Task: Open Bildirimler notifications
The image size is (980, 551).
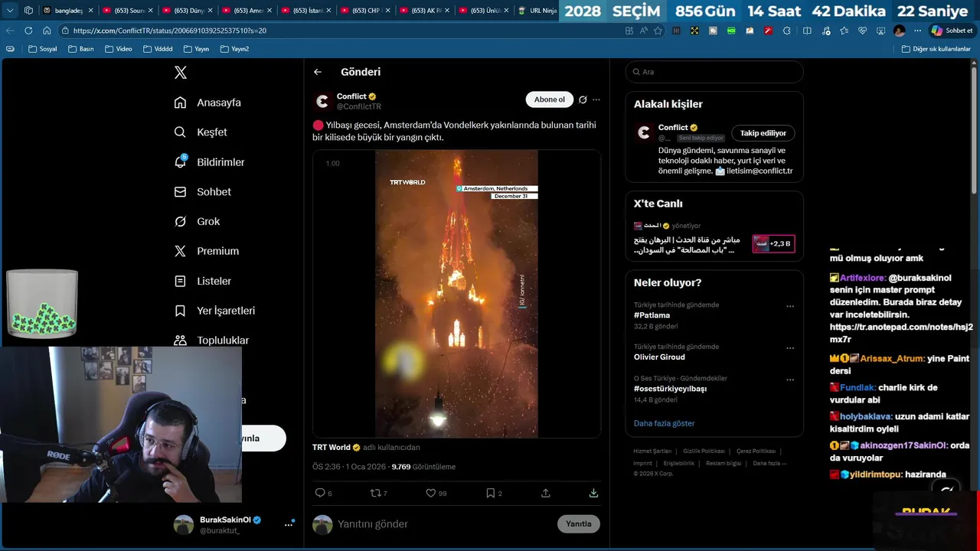Action: point(209,162)
